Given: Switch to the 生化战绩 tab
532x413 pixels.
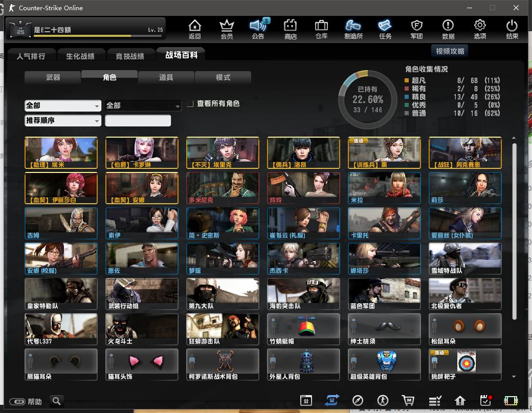Looking at the screenshot, I should point(80,56).
